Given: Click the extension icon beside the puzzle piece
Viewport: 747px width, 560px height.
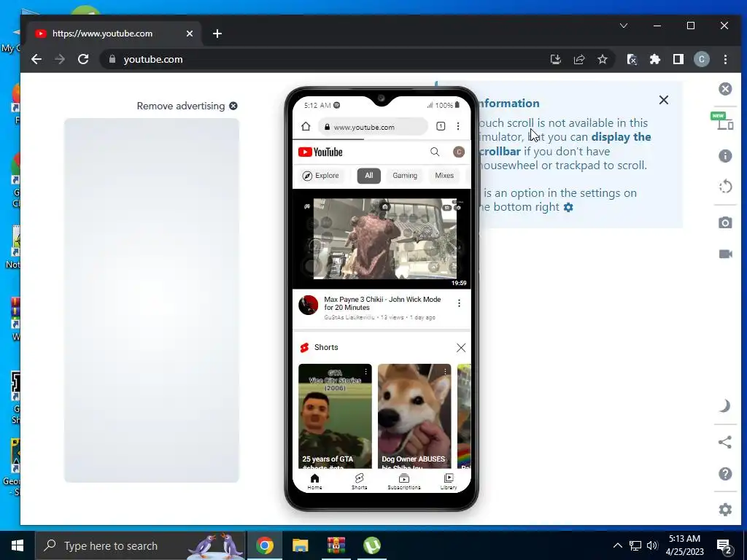Looking at the screenshot, I should point(632,59).
